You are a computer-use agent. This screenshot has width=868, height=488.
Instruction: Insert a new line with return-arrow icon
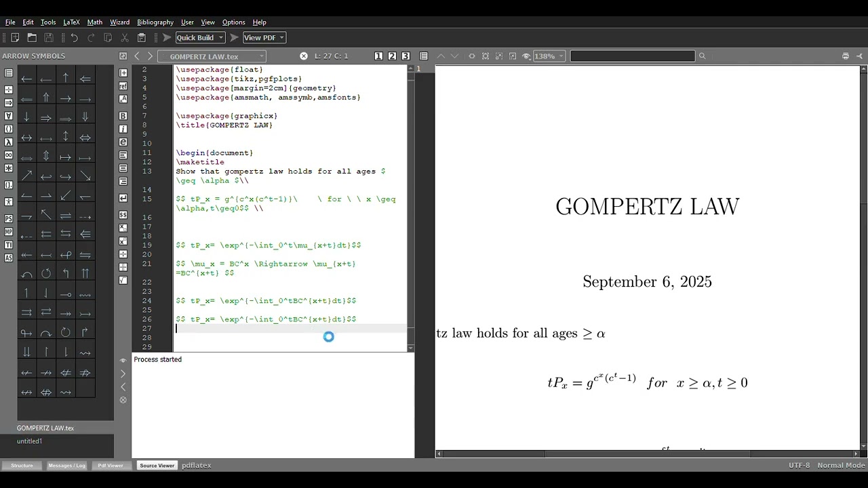click(x=123, y=198)
